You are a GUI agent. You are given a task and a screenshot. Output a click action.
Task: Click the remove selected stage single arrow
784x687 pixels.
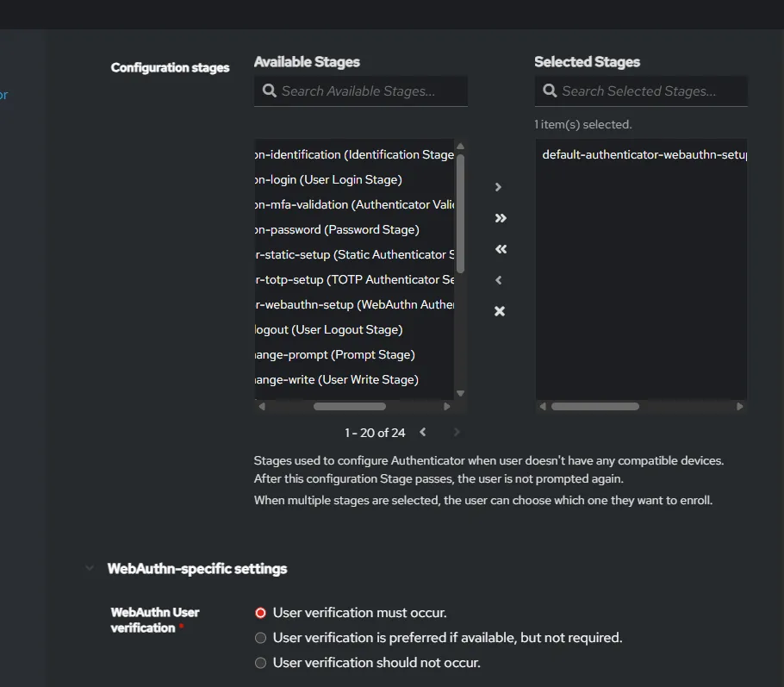[x=499, y=280]
